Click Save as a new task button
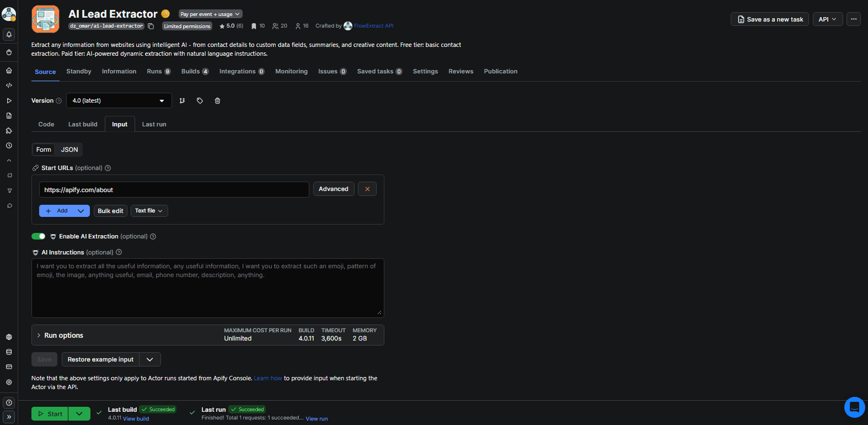 [770, 19]
